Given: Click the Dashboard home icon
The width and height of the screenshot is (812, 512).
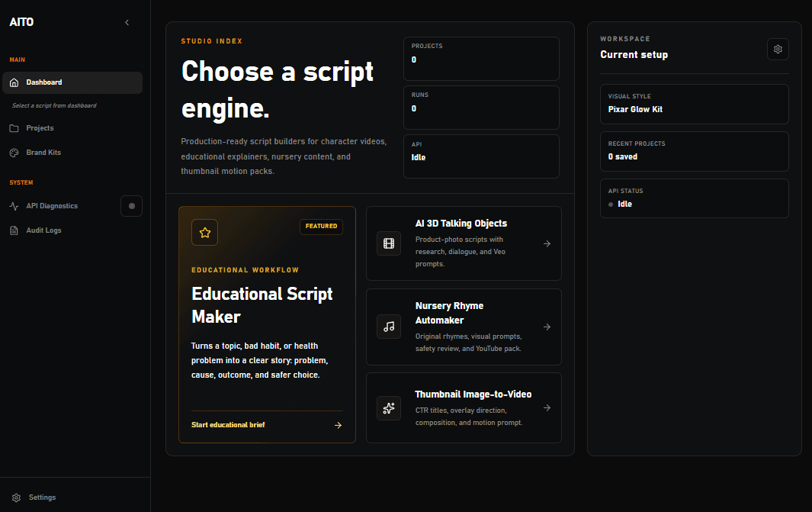Looking at the screenshot, I should pyautogui.click(x=14, y=82).
